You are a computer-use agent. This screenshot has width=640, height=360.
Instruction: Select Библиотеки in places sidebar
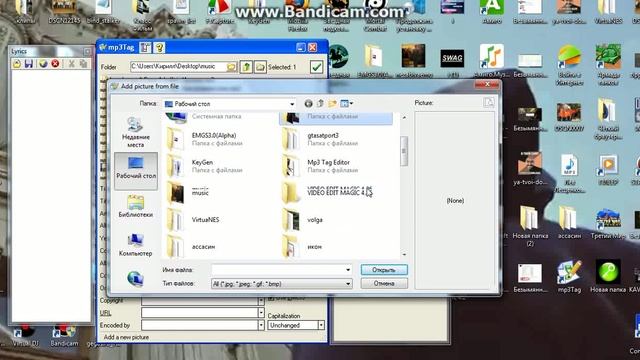[x=136, y=207]
